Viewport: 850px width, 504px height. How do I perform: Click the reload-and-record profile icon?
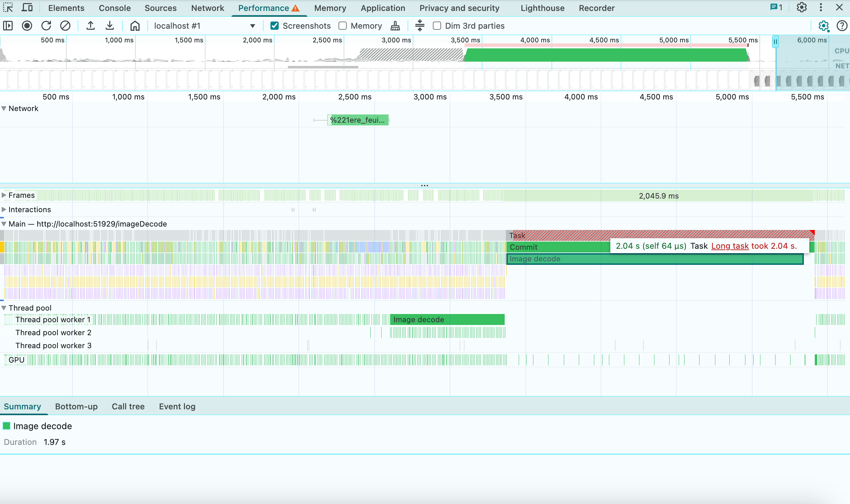[46, 26]
